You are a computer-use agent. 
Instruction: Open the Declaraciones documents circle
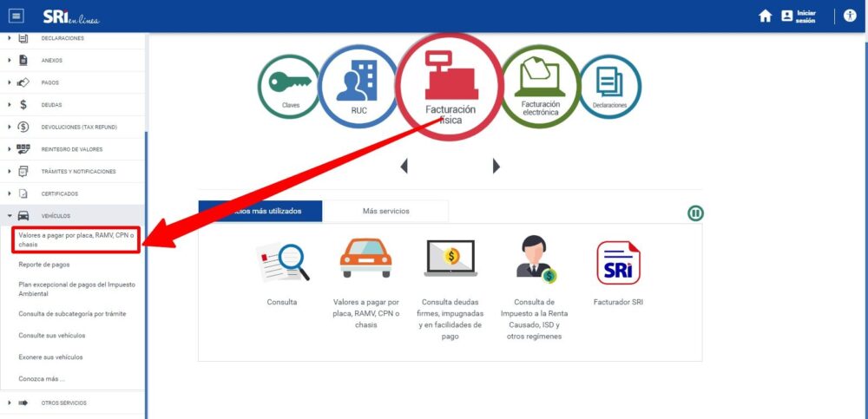click(609, 87)
